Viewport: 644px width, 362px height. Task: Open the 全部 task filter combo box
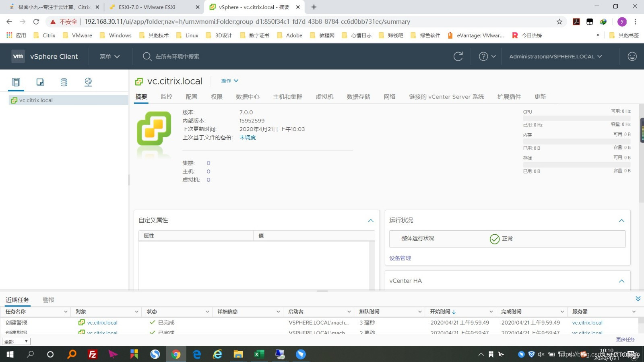(x=16, y=341)
